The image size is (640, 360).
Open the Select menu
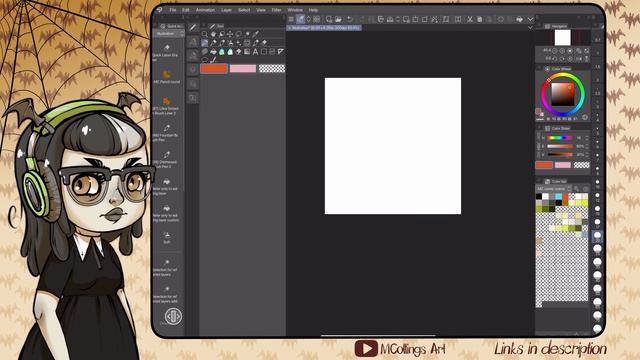[244, 10]
